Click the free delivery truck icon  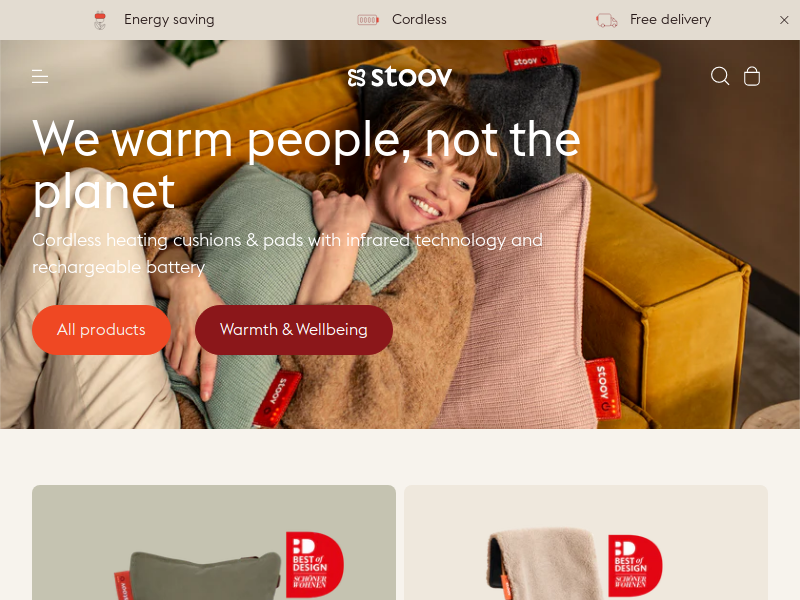pyautogui.click(x=607, y=20)
